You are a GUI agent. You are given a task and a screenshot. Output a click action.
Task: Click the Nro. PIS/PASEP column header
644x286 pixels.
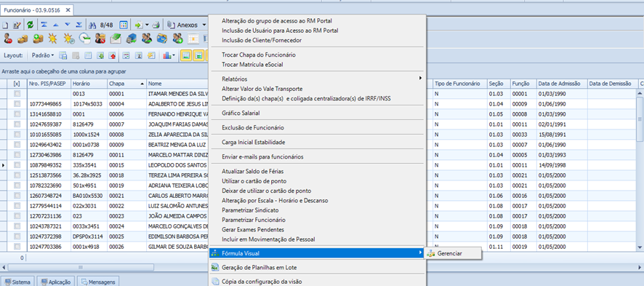[x=49, y=84]
